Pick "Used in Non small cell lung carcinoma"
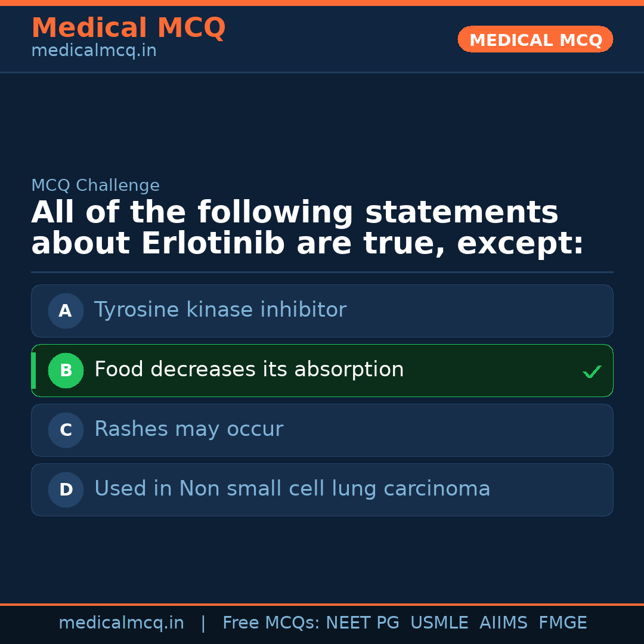644x644 pixels. [x=292, y=489]
